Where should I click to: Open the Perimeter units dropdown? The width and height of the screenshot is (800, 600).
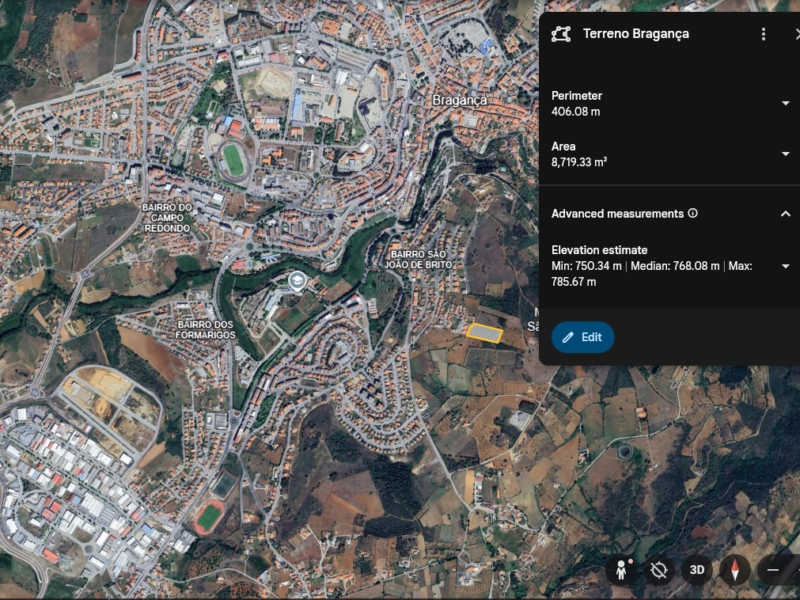[785, 103]
